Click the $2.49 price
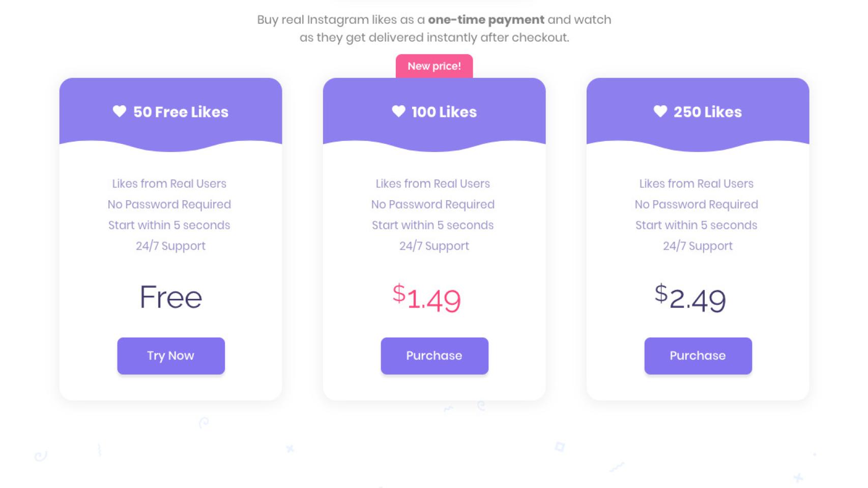The width and height of the screenshot is (868, 488). pyautogui.click(x=690, y=298)
